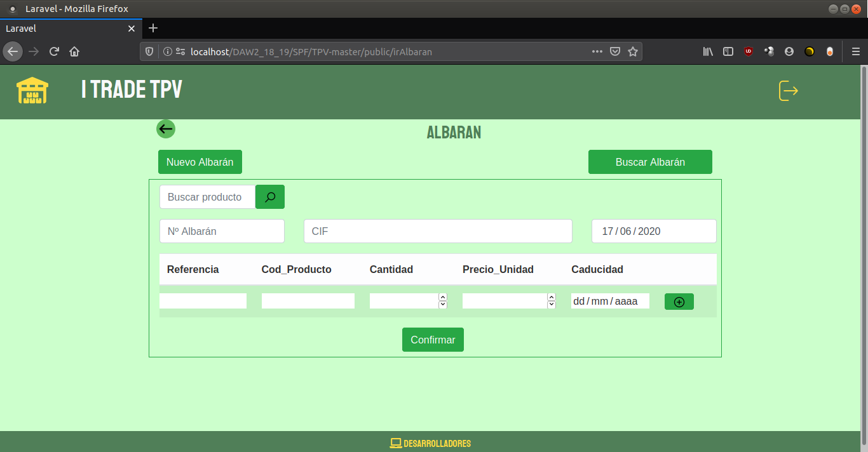Select the Laravel browser tab
Image resolution: width=868 pixels, height=452 pixels.
pos(64,29)
